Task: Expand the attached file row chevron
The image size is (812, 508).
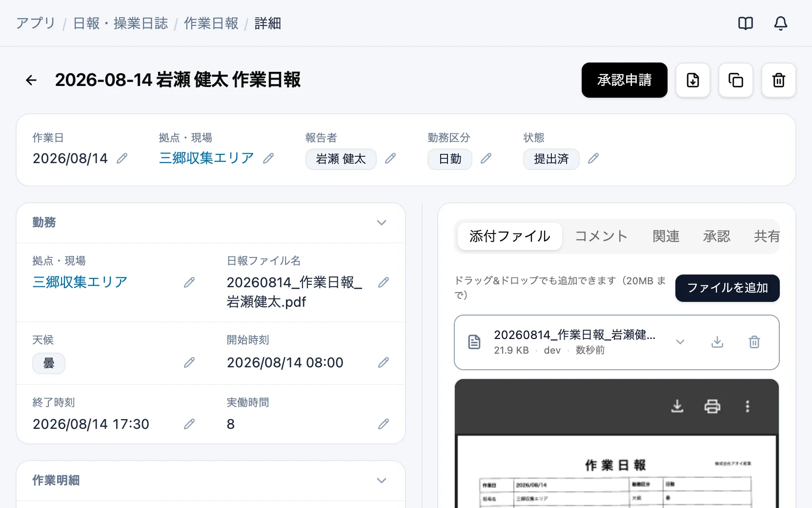Action: [x=680, y=342]
